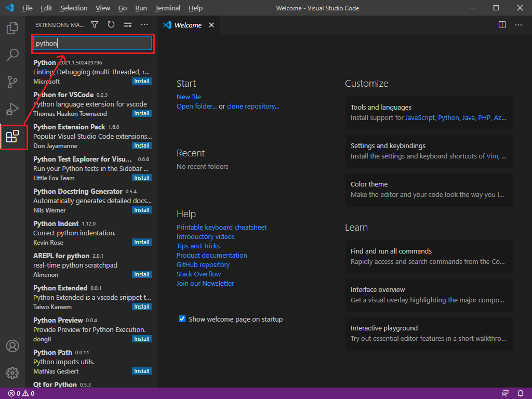Screen dimensions: 532x399
Task: Open the Go menu
Action: [123, 8]
